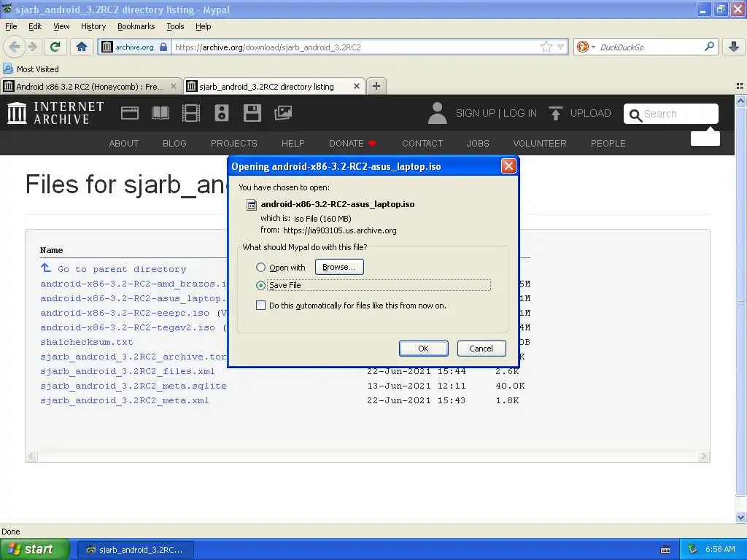Click the sjarb_android_3.2RC taskbar button
This screenshot has height=560, width=747.
135,550
